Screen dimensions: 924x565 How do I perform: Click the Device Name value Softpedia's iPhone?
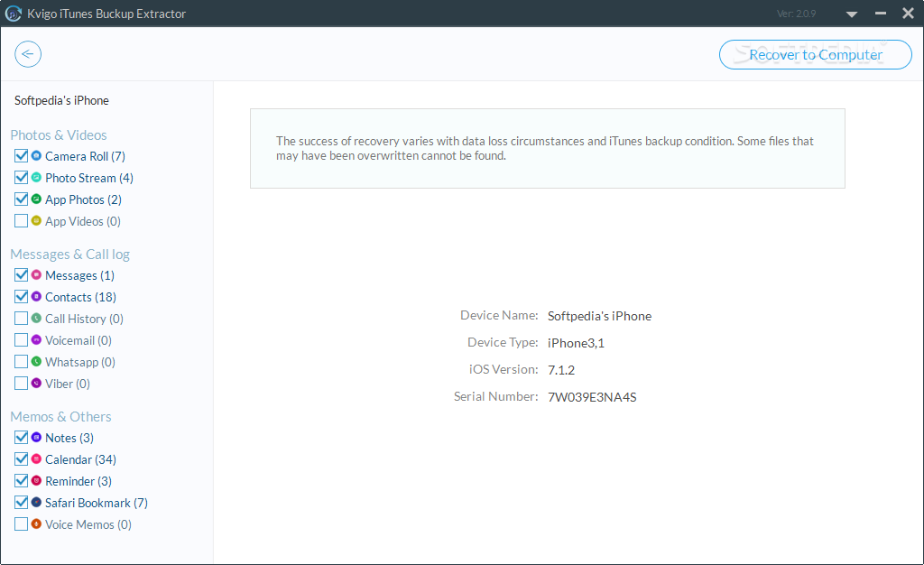click(599, 316)
